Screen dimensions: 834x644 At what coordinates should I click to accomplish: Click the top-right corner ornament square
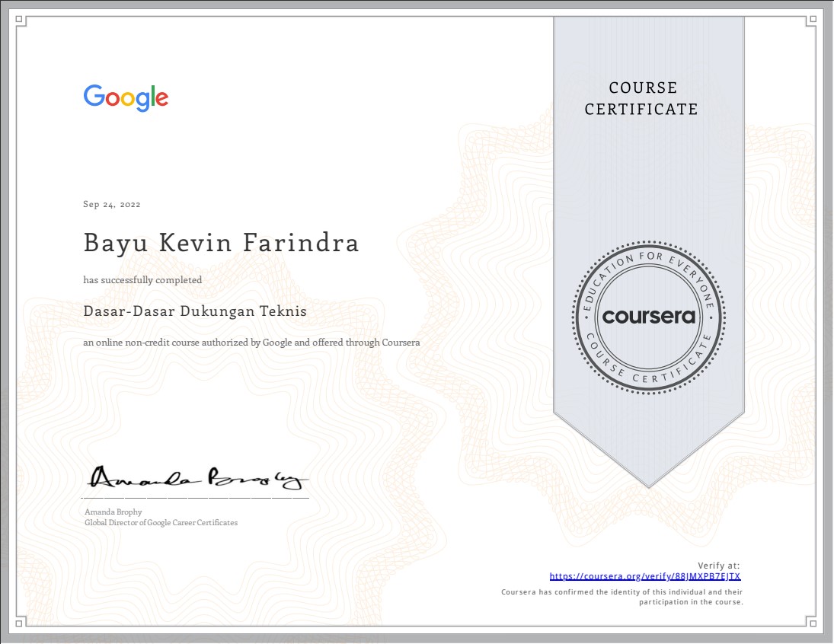point(813,21)
